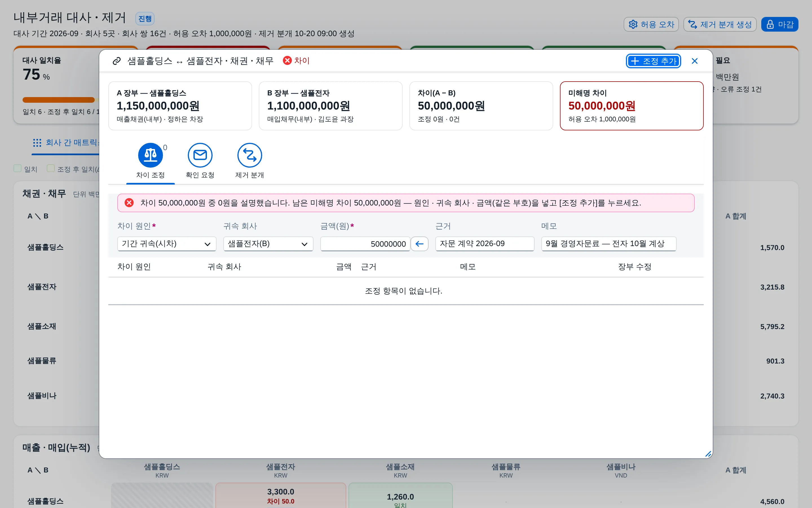Viewport: 812px width, 508px height.
Task: Click the link icon beside 샘플홀딩스 title
Action: coord(116,61)
